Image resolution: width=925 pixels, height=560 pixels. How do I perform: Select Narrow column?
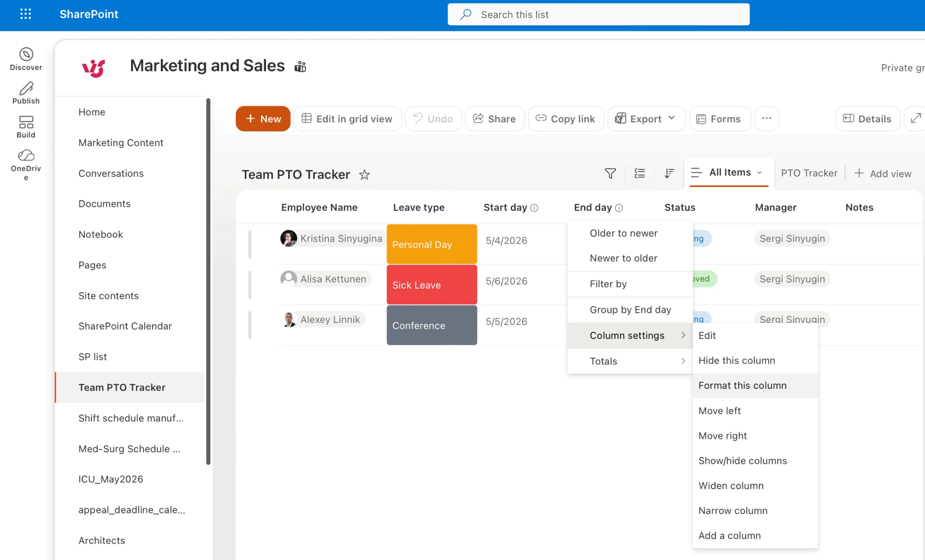coord(755,511)
